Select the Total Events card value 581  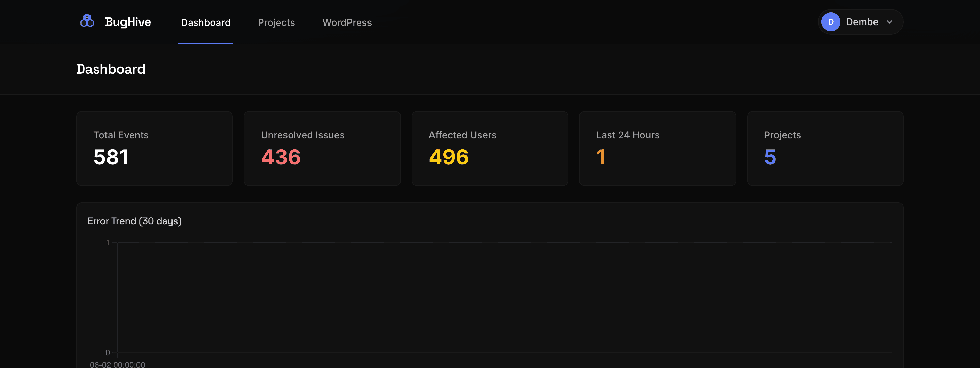[x=111, y=157]
